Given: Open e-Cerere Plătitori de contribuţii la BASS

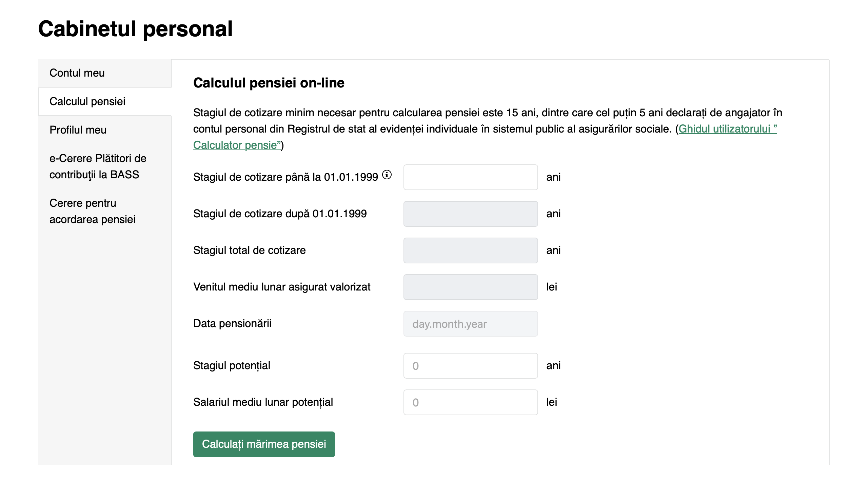Looking at the screenshot, I should pyautogui.click(x=98, y=166).
